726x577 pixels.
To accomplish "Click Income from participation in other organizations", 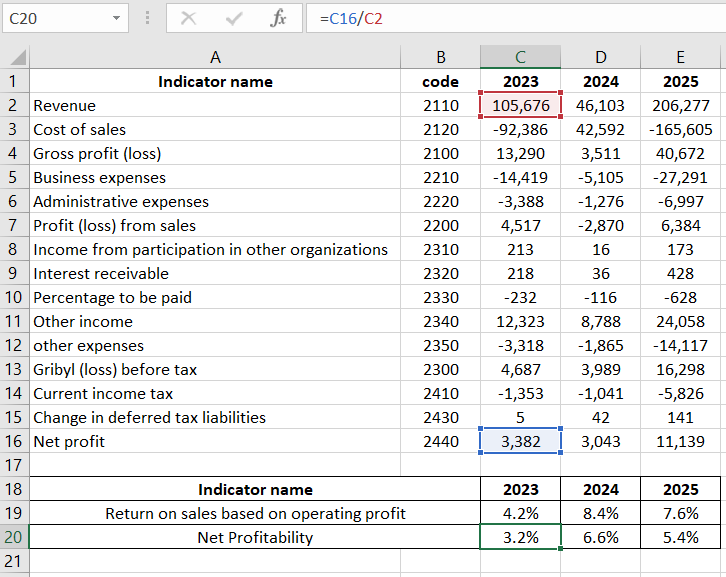I will (215, 249).
